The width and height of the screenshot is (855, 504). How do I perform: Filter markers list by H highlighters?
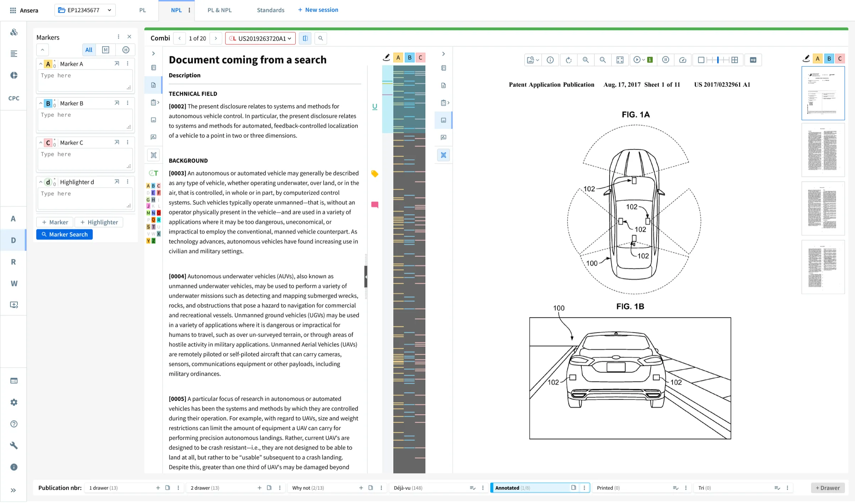[126, 50]
